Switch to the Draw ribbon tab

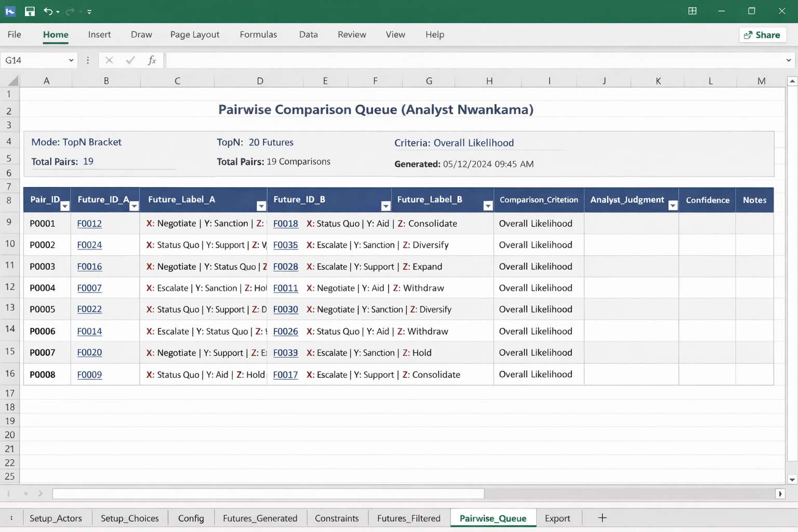pyautogui.click(x=141, y=35)
